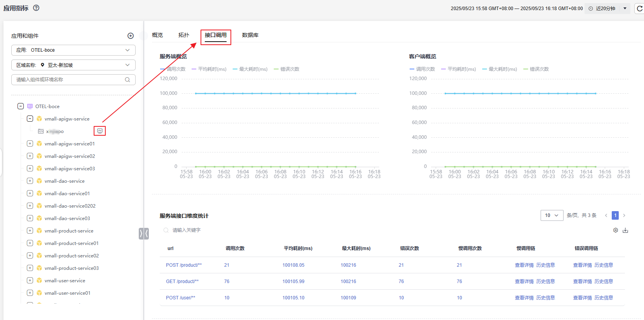Image resolution: width=644 pixels, height=320 pixels.
Task: Click the cube icon of vmall-dao-service
Action: coord(39,181)
